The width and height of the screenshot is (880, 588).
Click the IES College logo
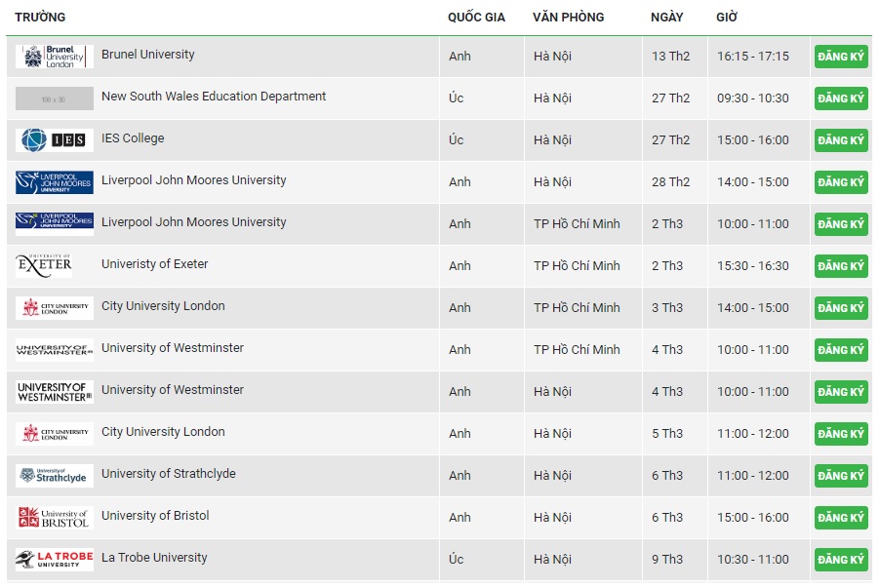click(55, 140)
